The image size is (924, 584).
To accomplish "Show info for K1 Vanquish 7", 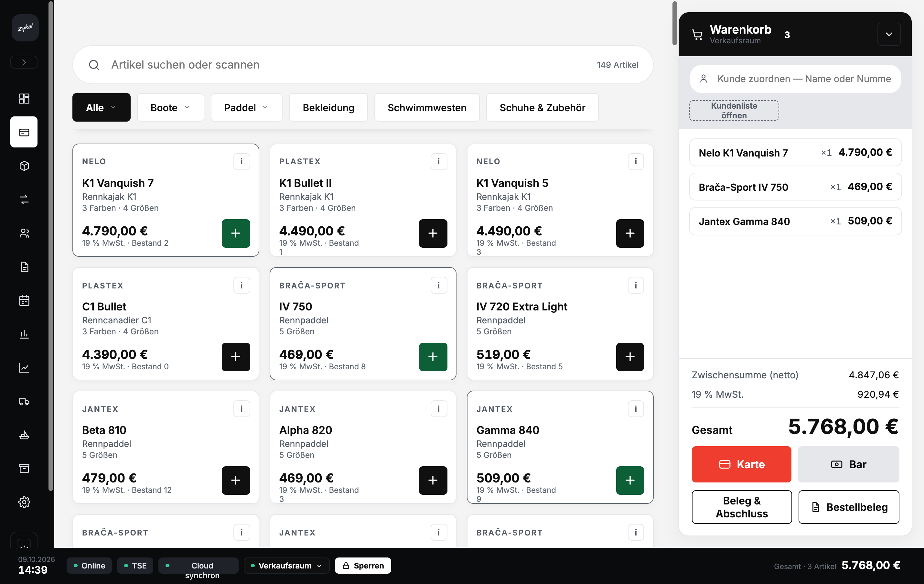I will point(242,161).
